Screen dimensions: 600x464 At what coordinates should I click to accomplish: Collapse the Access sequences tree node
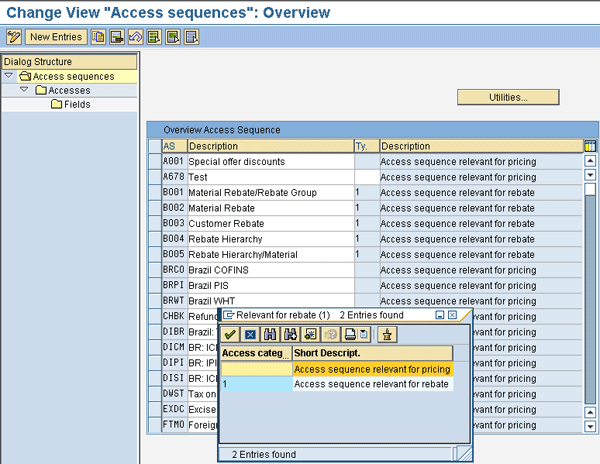[8, 76]
